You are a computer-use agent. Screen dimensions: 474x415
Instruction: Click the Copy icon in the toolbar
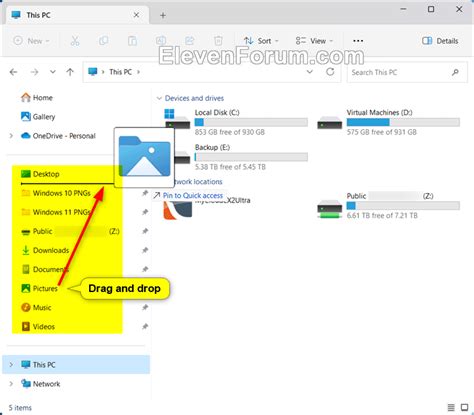[x=104, y=41]
